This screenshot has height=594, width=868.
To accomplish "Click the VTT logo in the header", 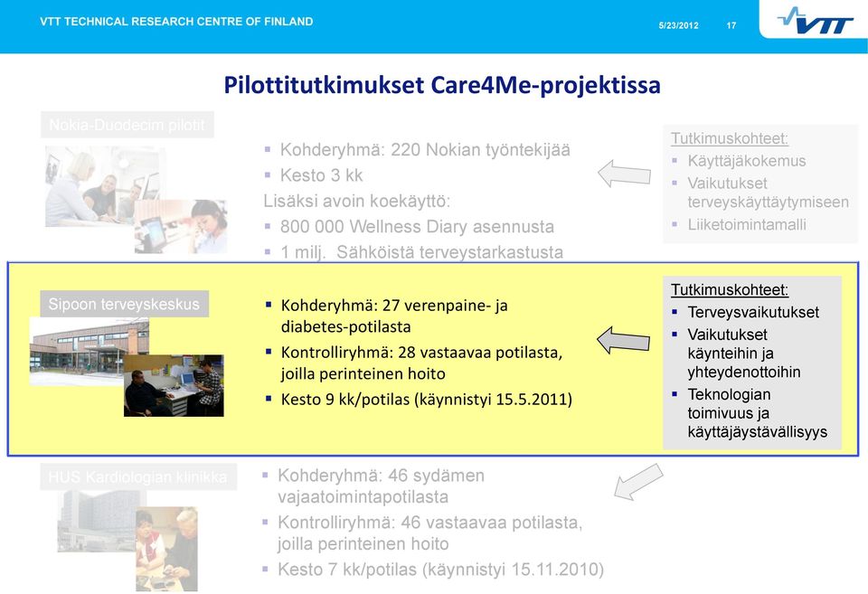I will [x=815, y=21].
